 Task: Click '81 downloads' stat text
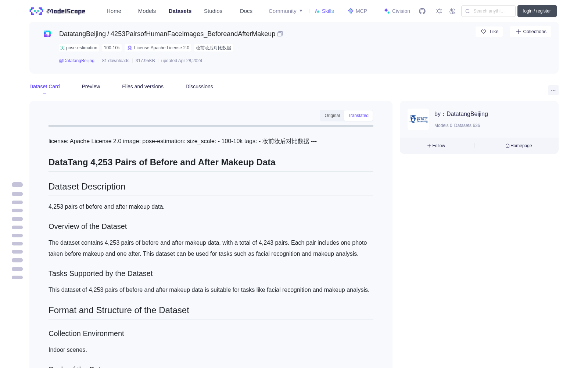point(116,61)
